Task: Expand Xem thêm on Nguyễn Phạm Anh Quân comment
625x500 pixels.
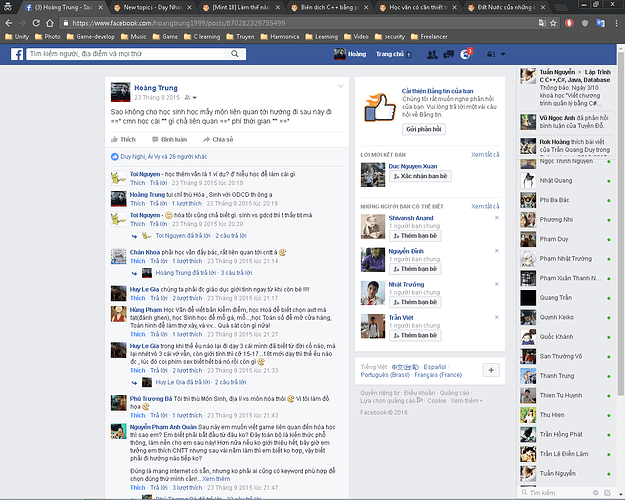Action: [x=216, y=479]
